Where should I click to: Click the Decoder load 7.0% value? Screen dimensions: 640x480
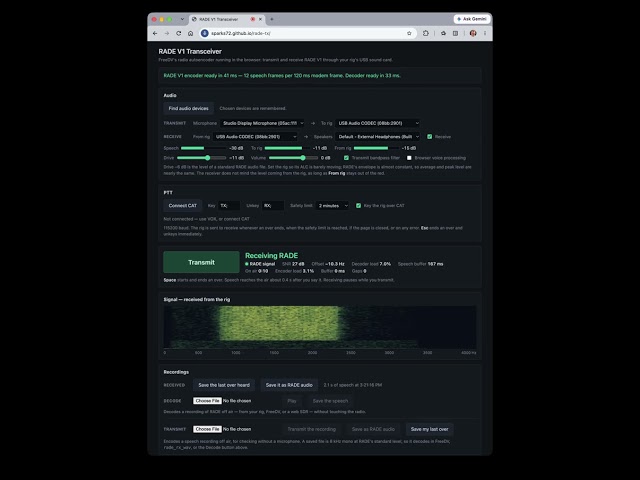385,264
